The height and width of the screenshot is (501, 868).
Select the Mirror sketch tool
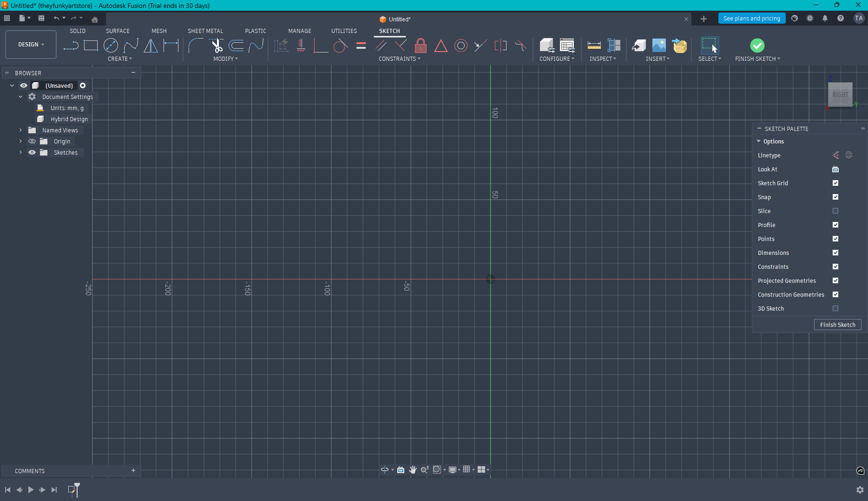tap(151, 46)
